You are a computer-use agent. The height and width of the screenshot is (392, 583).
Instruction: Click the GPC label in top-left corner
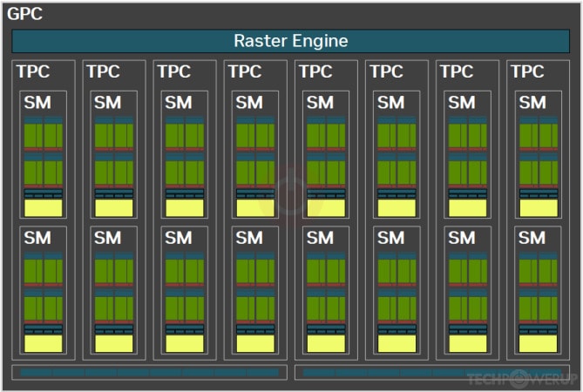tap(24, 14)
